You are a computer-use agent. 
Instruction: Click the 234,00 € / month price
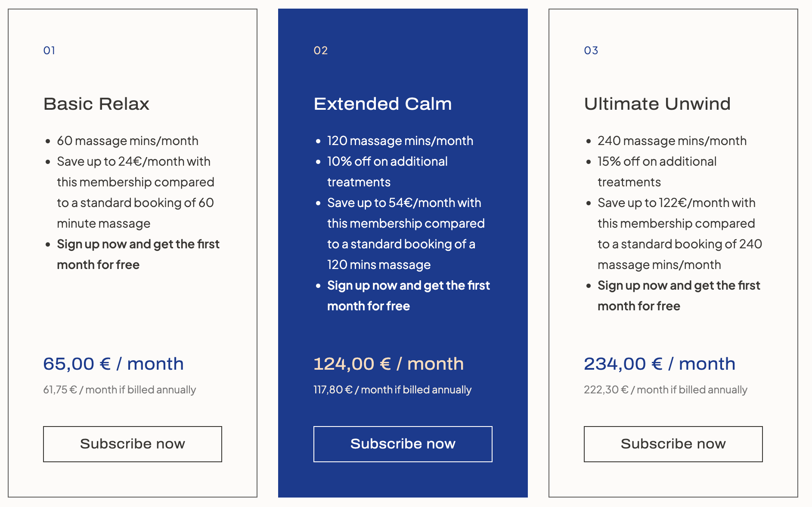659,364
